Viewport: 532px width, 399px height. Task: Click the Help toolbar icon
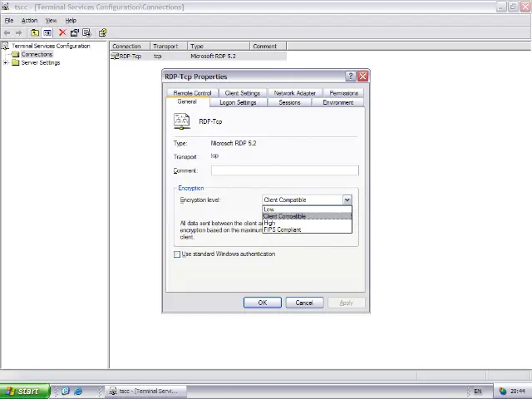[102, 32]
